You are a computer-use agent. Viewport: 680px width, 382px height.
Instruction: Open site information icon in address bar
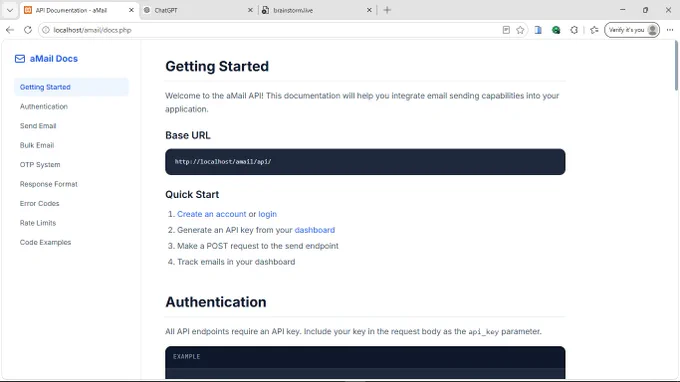[x=46, y=30]
